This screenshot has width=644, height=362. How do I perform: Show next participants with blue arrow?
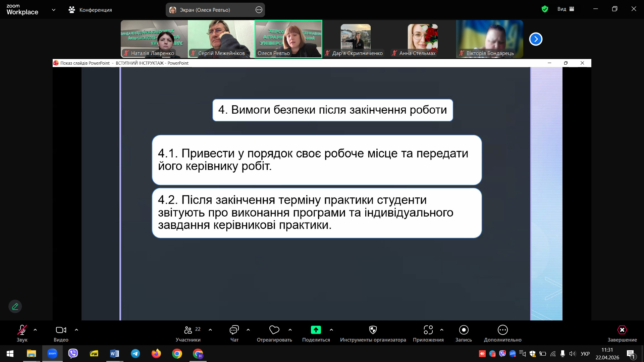(x=536, y=39)
